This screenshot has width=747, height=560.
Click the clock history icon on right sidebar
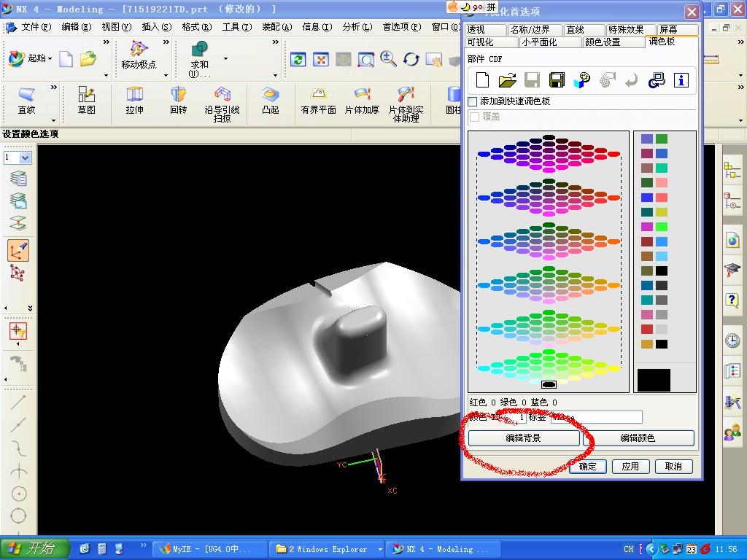[x=732, y=341]
